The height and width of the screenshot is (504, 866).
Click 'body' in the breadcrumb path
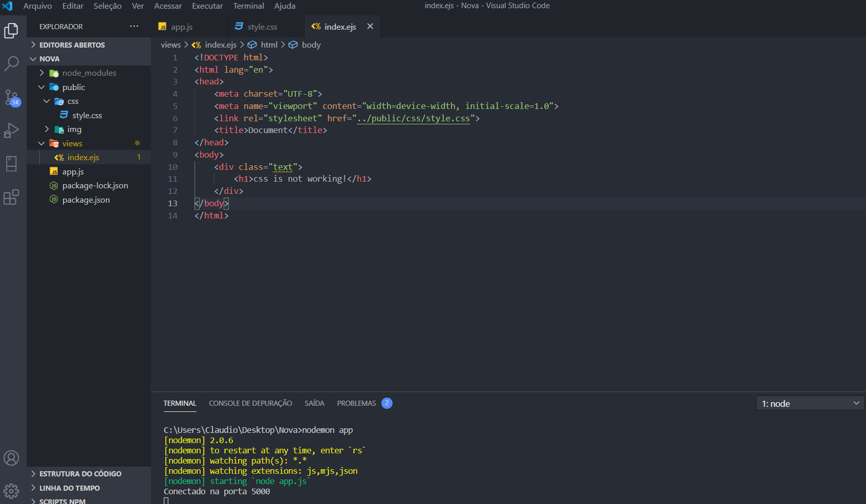click(311, 45)
